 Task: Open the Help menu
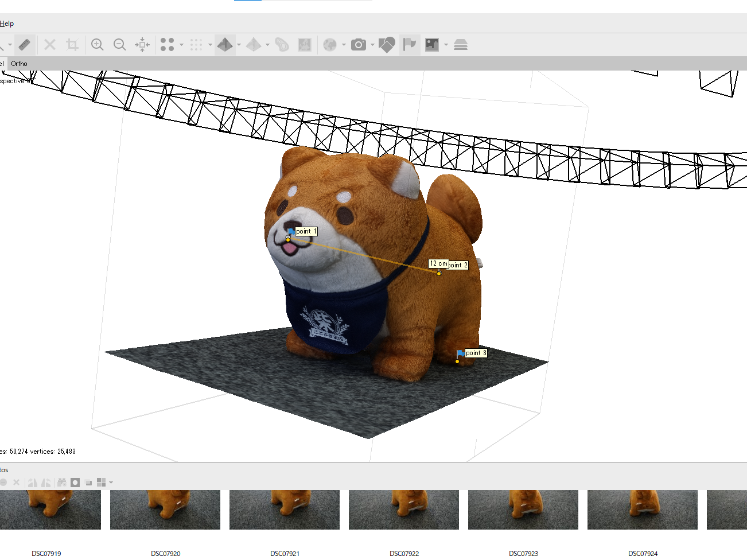pyautogui.click(x=7, y=24)
